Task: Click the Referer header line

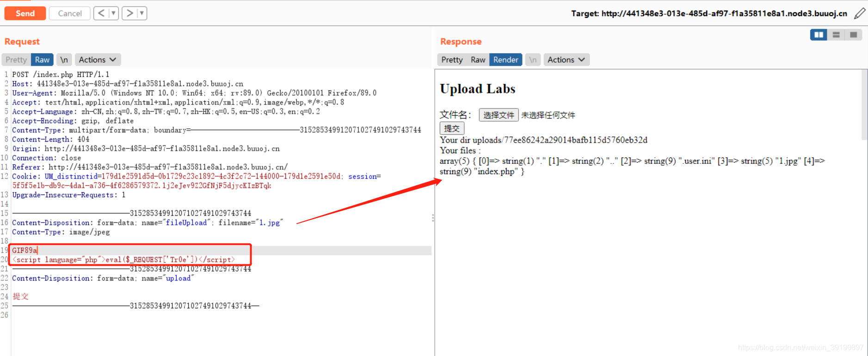Action: (x=150, y=167)
